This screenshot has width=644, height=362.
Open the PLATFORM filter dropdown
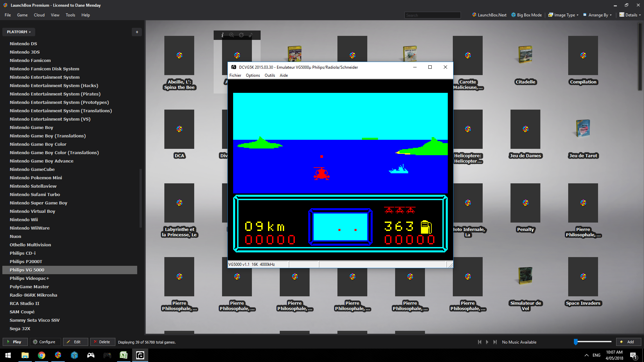click(19, 32)
